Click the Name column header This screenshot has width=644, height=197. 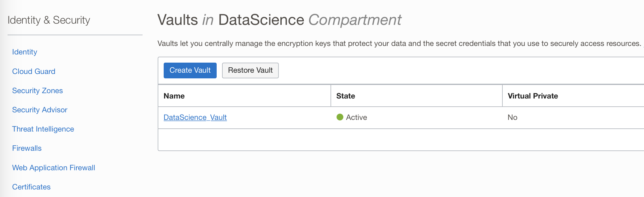(x=174, y=96)
